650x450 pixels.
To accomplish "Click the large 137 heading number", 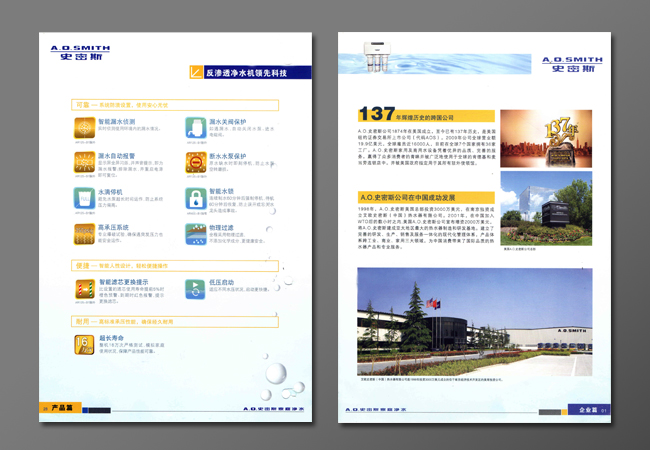I will 377,114.
